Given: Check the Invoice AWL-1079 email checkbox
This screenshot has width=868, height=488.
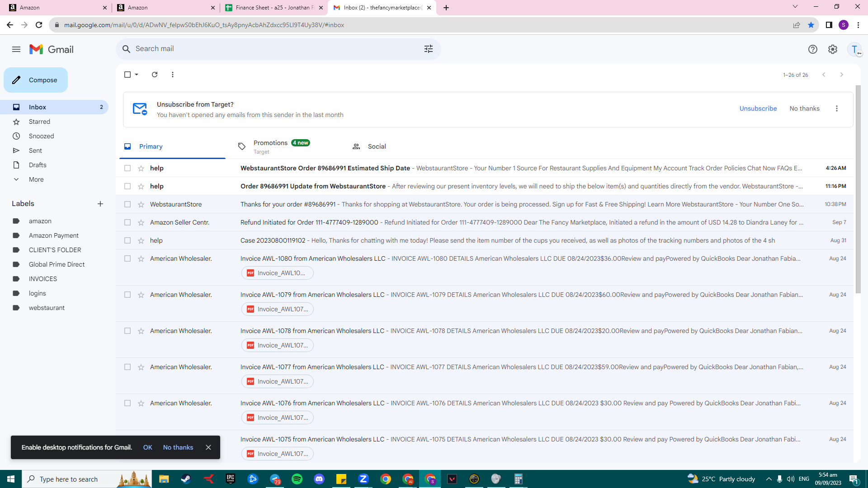Looking at the screenshot, I should pyautogui.click(x=127, y=295).
